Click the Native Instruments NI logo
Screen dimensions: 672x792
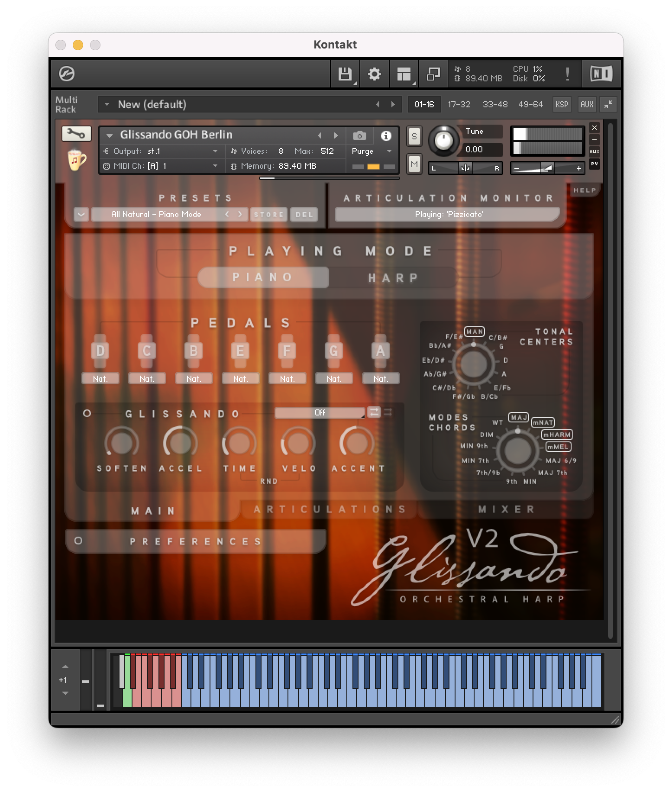tap(601, 74)
